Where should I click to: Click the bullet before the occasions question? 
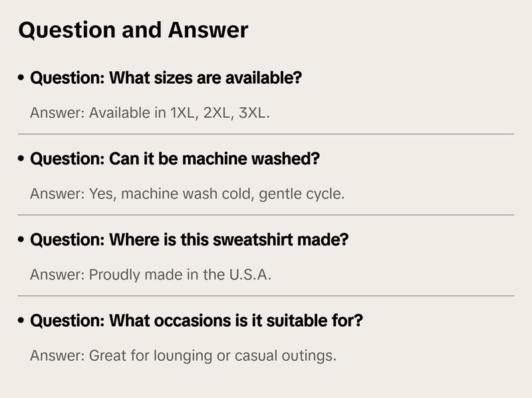click(x=22, y=321)
